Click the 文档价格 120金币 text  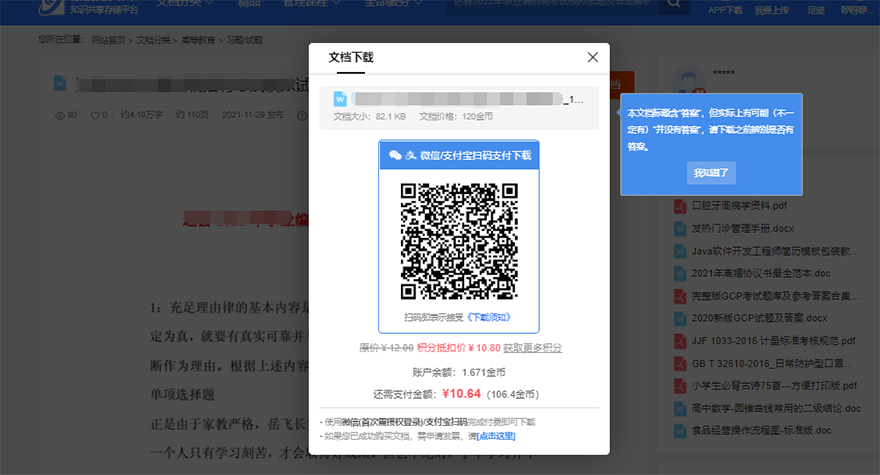[x=456, y=116]
